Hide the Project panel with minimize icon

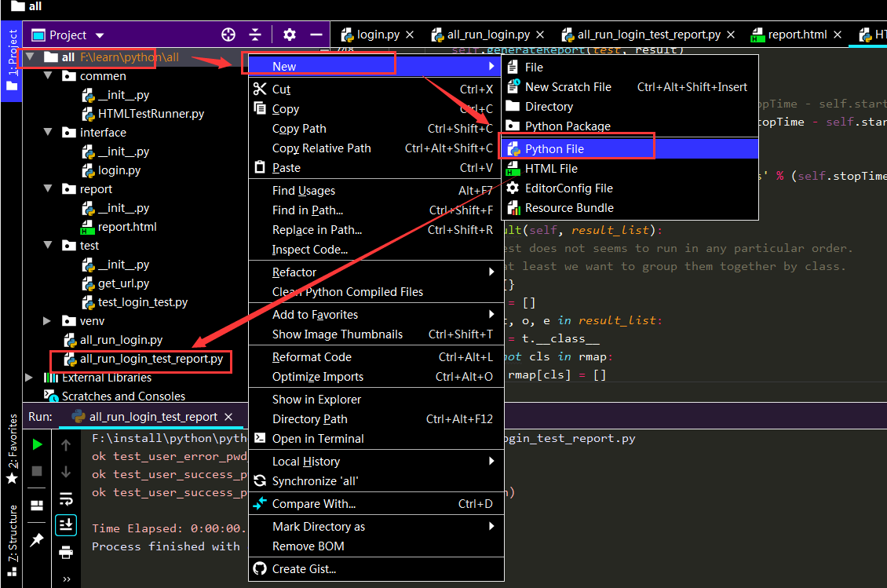point(316,35)
